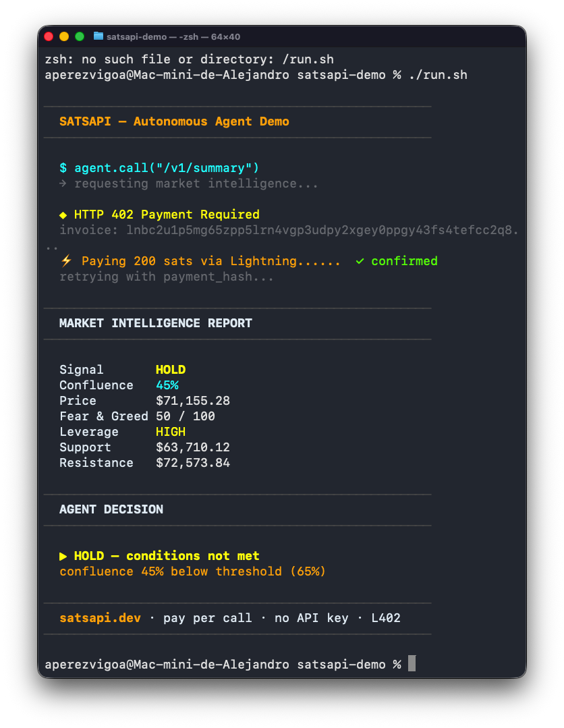Screen dimensions: 564x728
Task: Click the blinking terminal cursor block
Action: pyautogui.click(x=412, y=664)
